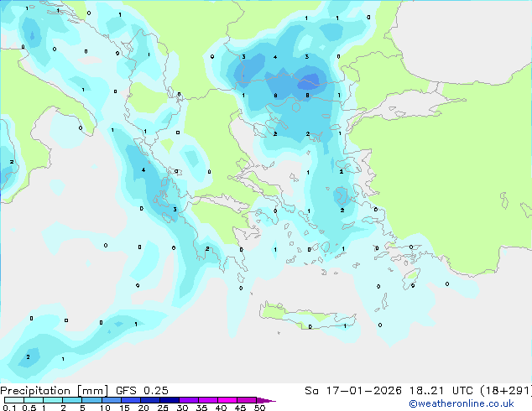Select the 2–5 mm legend swatch
This screenshot has width=532, height=411.
click(72, 400)
